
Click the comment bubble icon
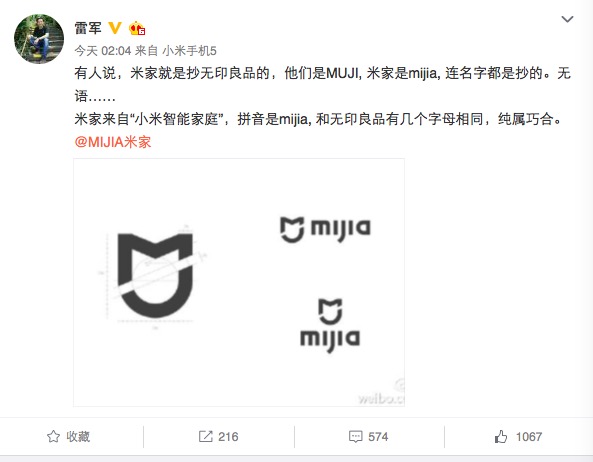(355, 437)
